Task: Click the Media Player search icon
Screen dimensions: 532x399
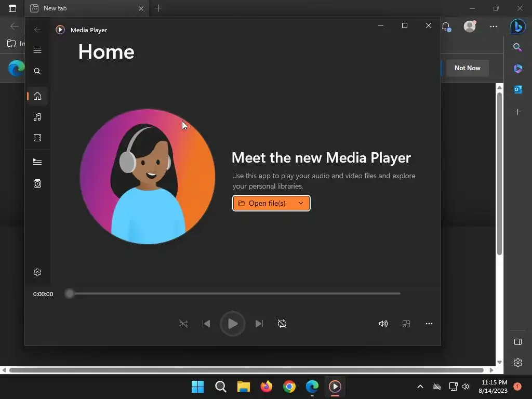Action: pyautogui.click(x=37, y=71)
